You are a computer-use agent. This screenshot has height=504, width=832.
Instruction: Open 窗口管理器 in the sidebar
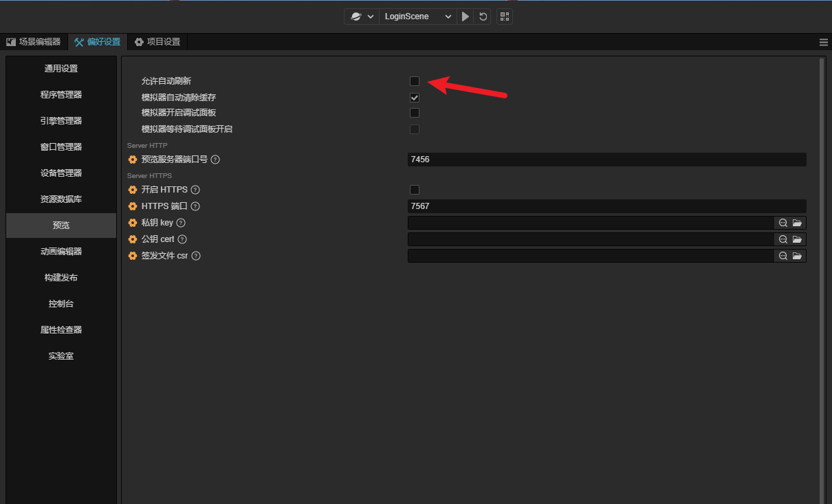(x=61, y=147)
